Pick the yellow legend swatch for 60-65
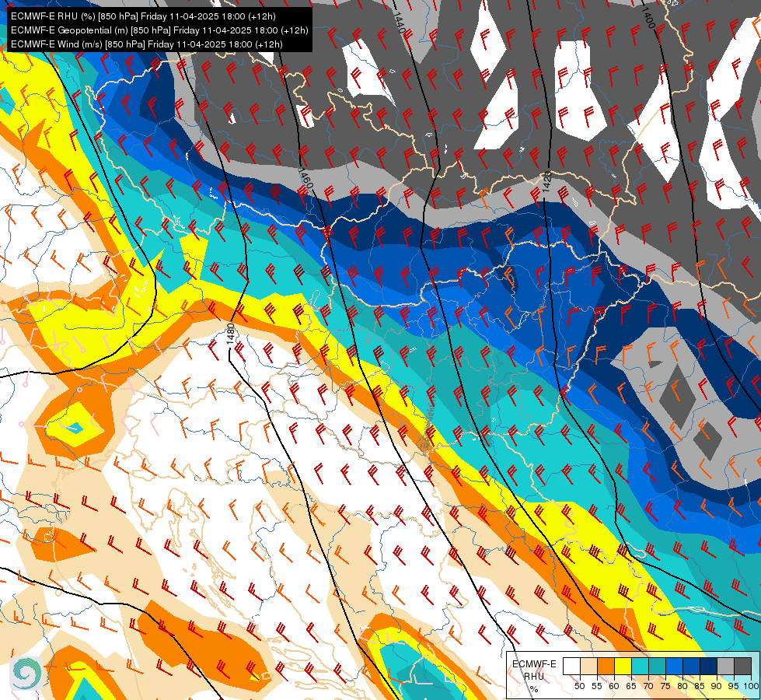The image size is (761, 700). [623, 666]
